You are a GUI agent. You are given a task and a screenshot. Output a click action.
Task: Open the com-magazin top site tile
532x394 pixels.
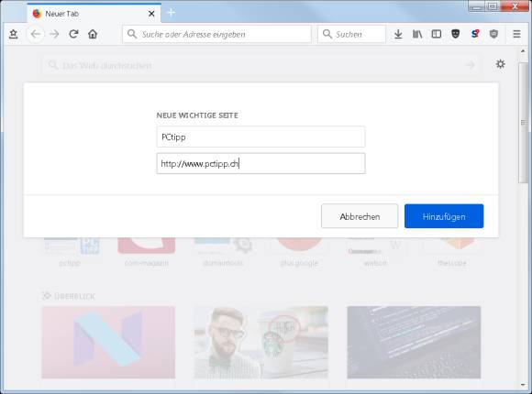(x=146, y=252)
